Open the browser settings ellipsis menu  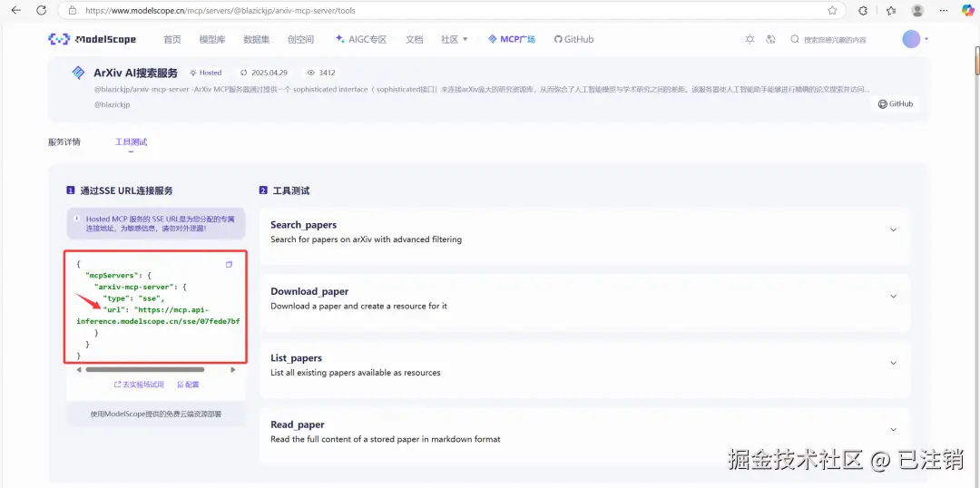point(943,11)
